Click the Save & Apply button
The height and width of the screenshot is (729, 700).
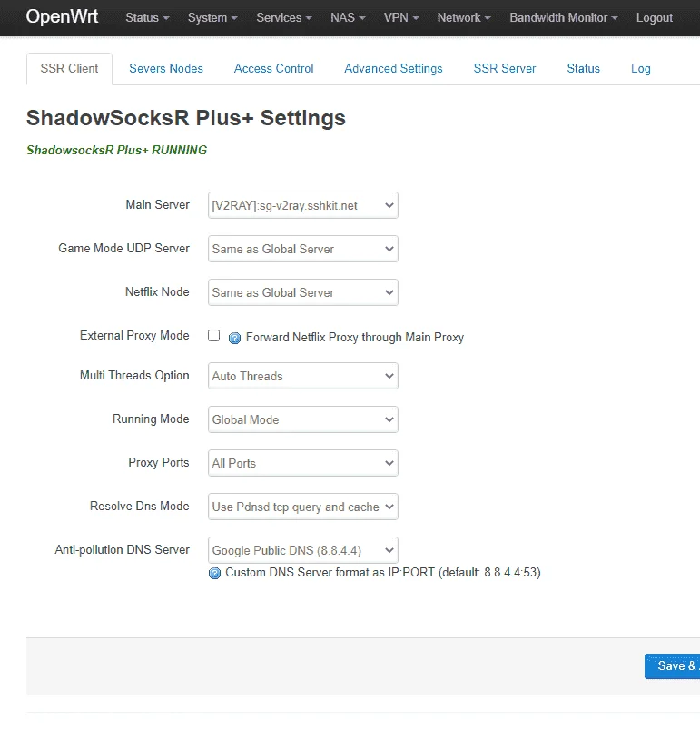pos(673,666)
